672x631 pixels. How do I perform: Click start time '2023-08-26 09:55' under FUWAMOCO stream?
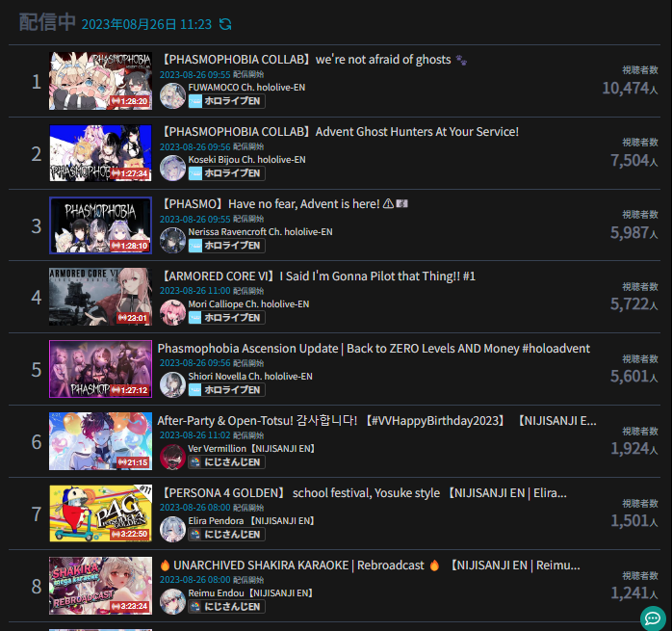pyautogui.click(x=195, y=74)
